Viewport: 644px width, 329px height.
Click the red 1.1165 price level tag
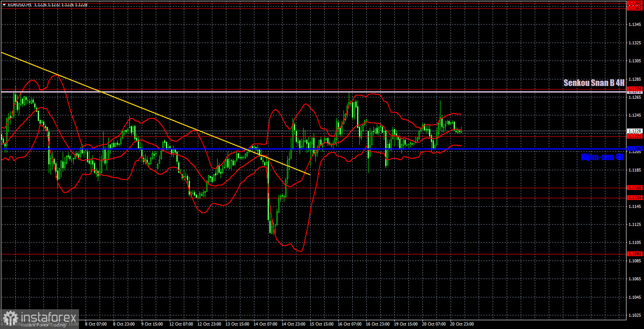(x=635, y=187)
